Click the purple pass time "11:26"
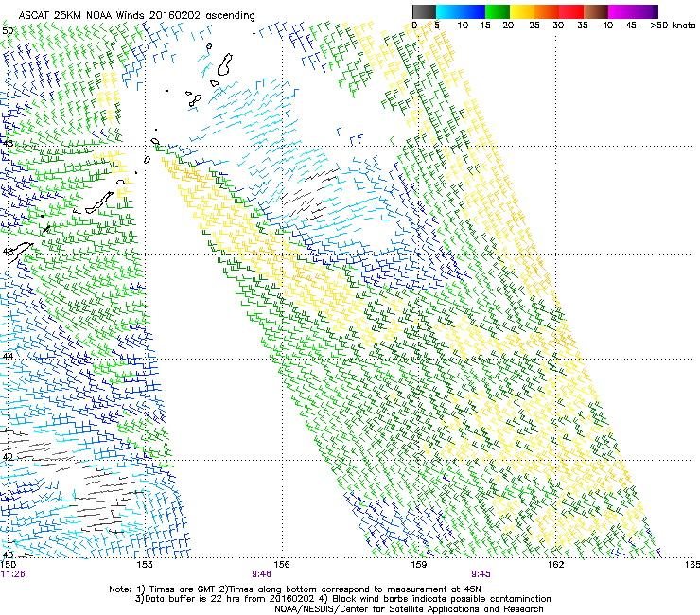Screen dimensions: 700x615 [13, 574]
